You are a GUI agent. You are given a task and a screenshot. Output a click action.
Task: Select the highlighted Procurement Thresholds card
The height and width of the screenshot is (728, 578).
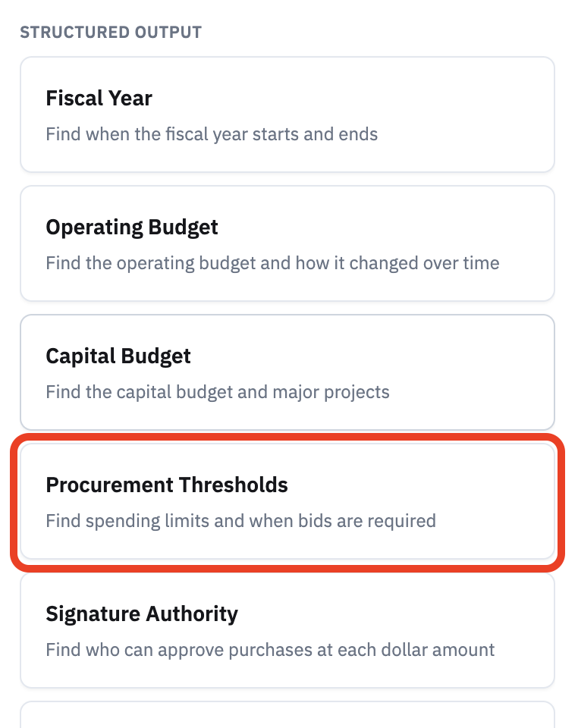(287, 501)
